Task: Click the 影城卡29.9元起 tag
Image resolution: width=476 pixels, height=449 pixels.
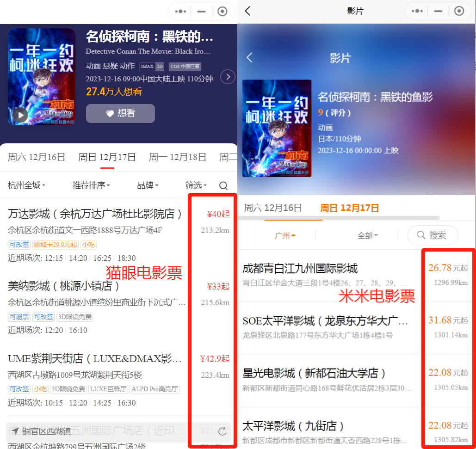Action: pyautogui.click(x=55, y=245)
